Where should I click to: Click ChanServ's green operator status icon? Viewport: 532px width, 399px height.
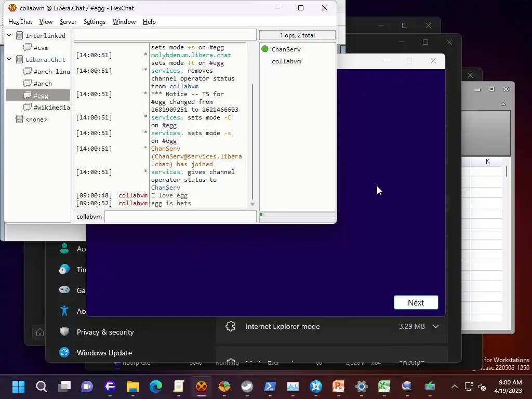tap(264, 49)
